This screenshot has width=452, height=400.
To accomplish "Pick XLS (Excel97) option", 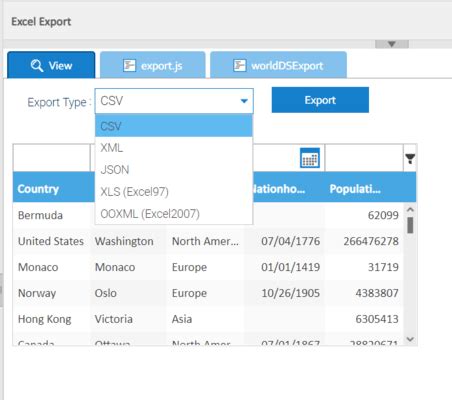I will pos(174,192).
